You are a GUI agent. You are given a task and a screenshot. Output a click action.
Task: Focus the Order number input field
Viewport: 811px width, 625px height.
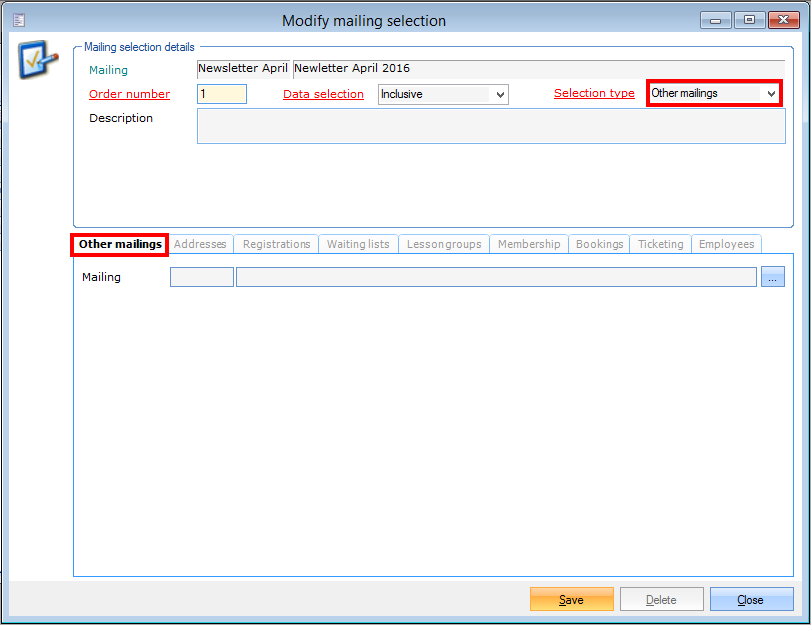click(x=221, y=94)
